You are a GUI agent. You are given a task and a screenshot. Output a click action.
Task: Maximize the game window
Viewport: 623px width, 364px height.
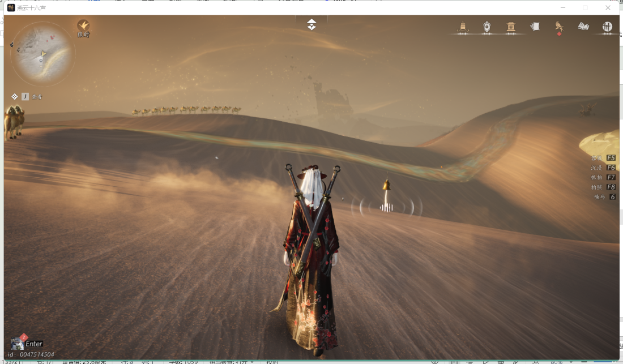tap(585, 7)
